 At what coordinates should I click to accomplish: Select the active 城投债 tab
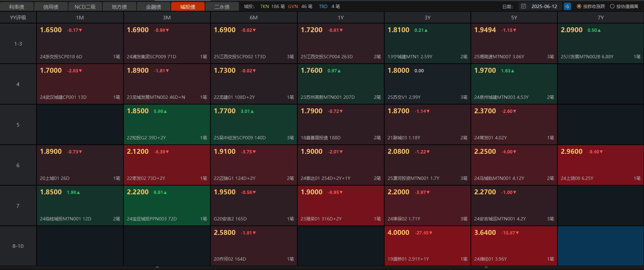[x=188, y=7]
